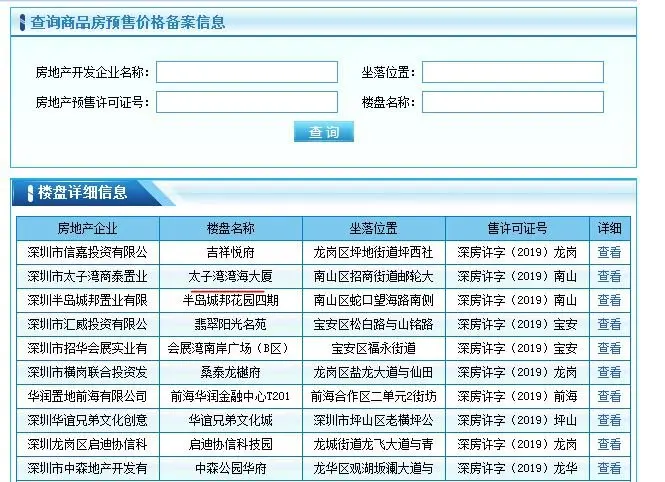
Task: Click the 楼盘名称 column header
Action: point(231,228)
